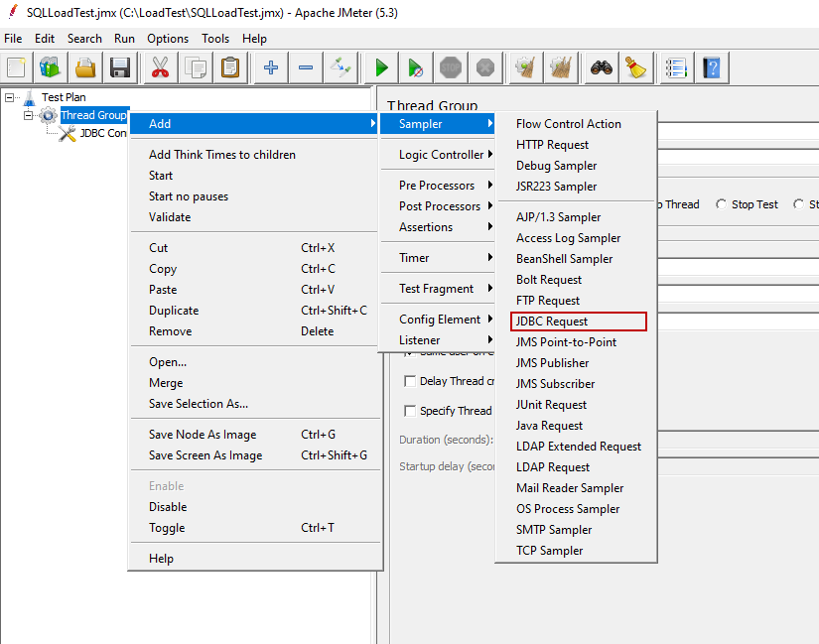Check the Delay Thread creation checkbox
This screenshot has width=819, height=644.
click(410, 381)
